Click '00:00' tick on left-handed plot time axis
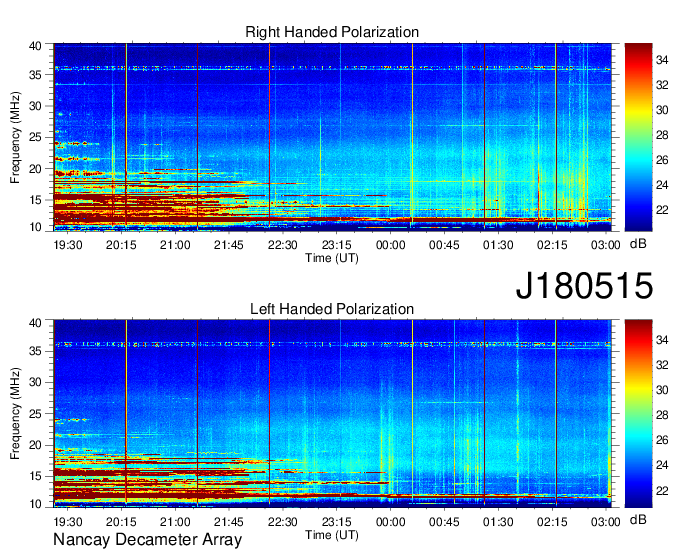The width and height of the screenshot is (680, 552). (390, 521)
